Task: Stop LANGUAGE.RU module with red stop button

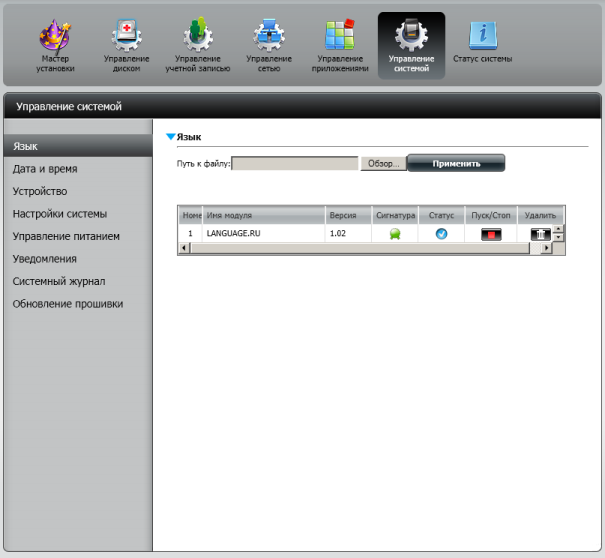Action: click(491, 234)
